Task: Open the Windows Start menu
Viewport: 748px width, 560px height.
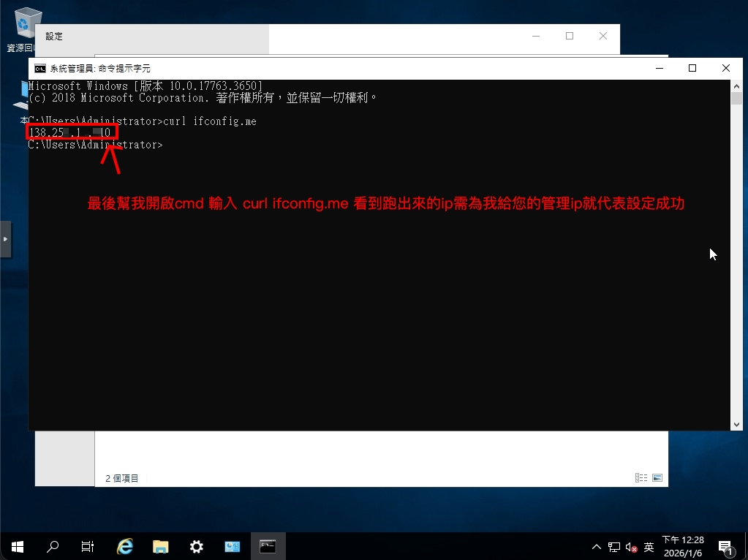Action: (x=17, y=546)
